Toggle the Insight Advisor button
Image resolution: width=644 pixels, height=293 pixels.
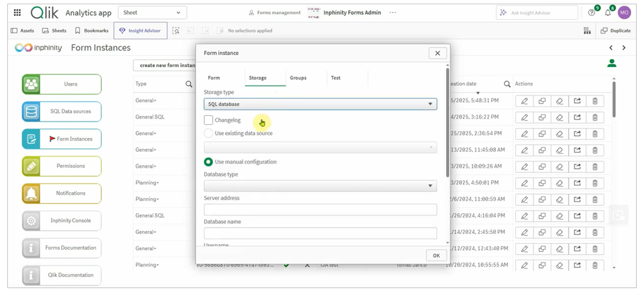click(x=140, y=31)
